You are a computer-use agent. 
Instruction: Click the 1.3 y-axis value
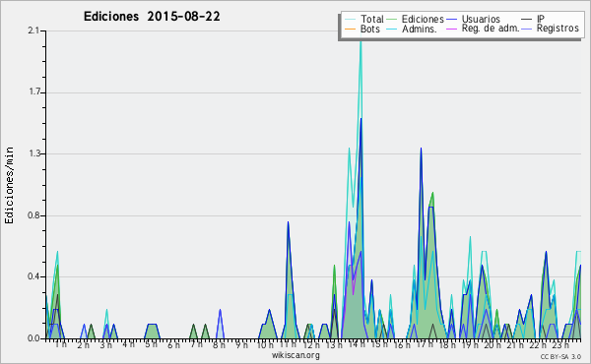pyautogui.click(x=33, y=153)
